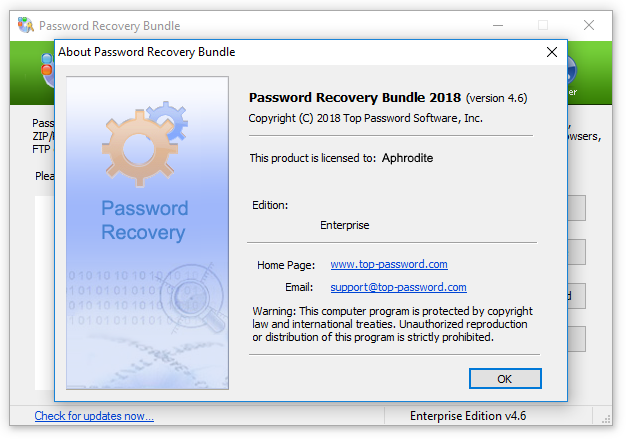Click the Password Recovery banner text
Screen dimensions: 628x441
click(x=144, y=221)
